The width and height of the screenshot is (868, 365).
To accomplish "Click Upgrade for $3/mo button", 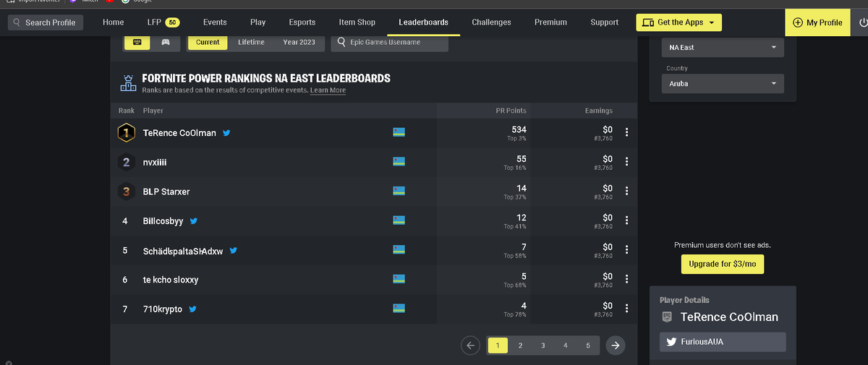I will point(723,264).
